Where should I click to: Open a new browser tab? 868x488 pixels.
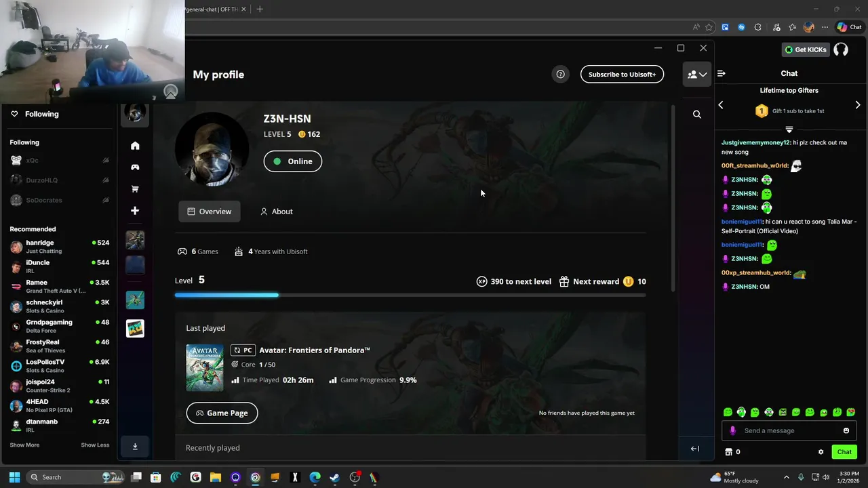260,9
